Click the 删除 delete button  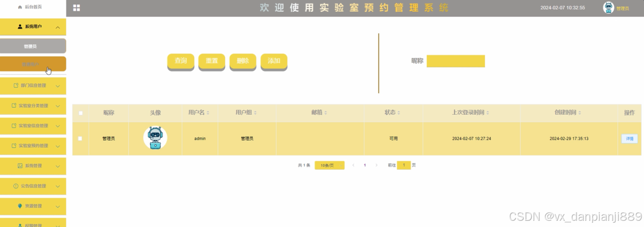pos(243,61)
